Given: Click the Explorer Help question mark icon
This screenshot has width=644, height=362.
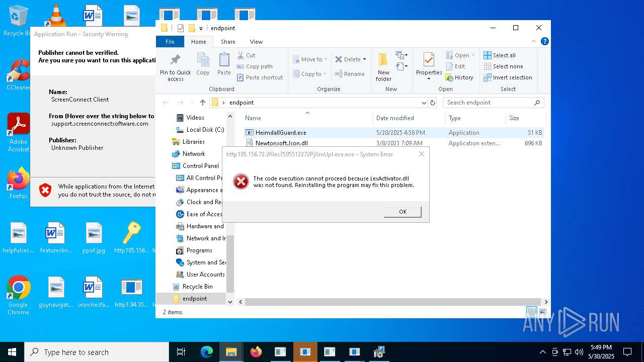Looking at the screenshot, I should pos(544,42).
